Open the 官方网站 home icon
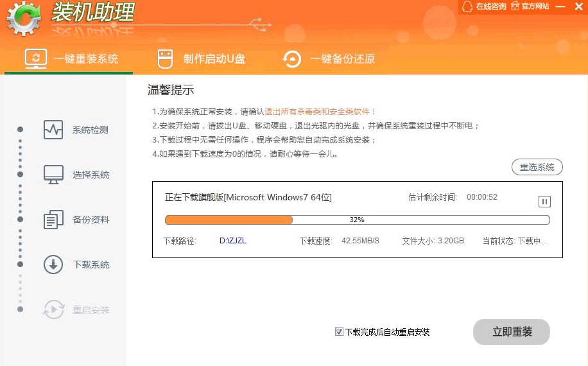Screen dimensions: 588x366 pyautogui.click(x=515, y=6)
